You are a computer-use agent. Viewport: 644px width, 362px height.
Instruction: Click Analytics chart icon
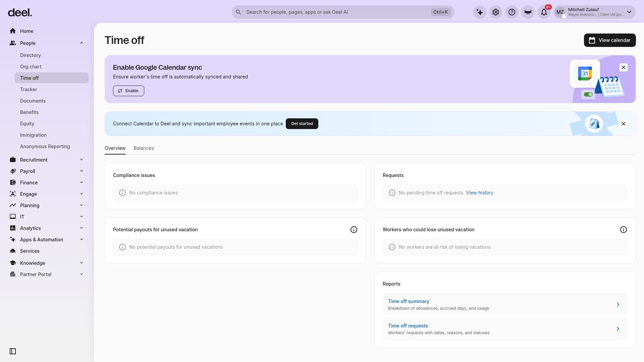[x=13, y=228]
